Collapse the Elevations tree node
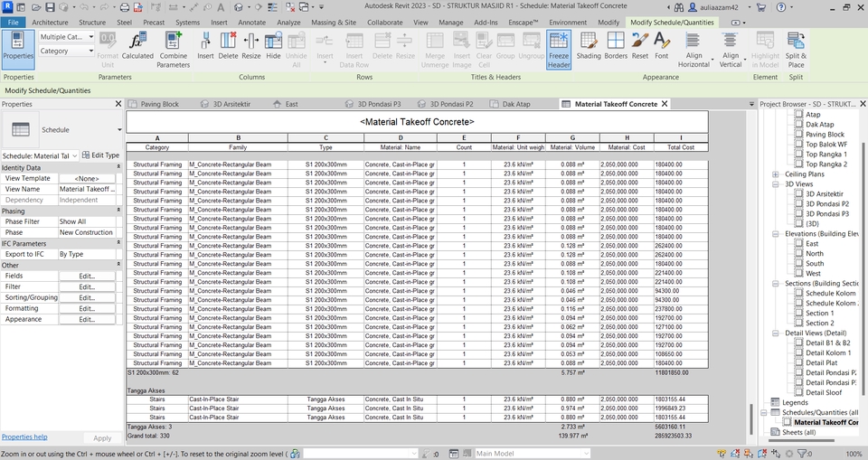This screenshot has width=868, height=460. point(776,234)
